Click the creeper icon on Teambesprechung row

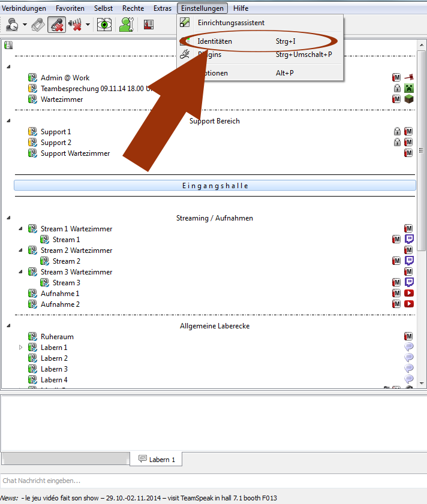[409, 88]
